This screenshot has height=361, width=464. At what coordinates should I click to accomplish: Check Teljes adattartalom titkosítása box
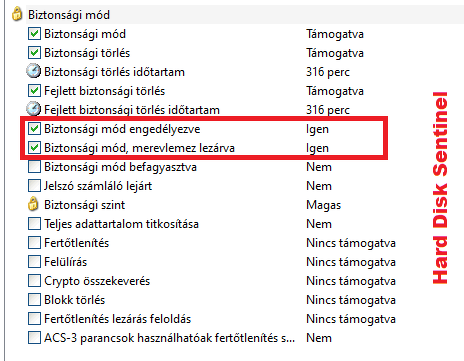[34, 224]
